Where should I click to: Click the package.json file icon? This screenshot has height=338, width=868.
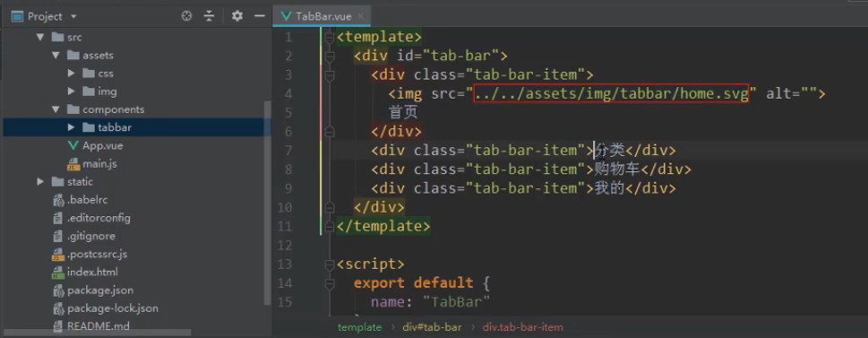click(59, 290)
